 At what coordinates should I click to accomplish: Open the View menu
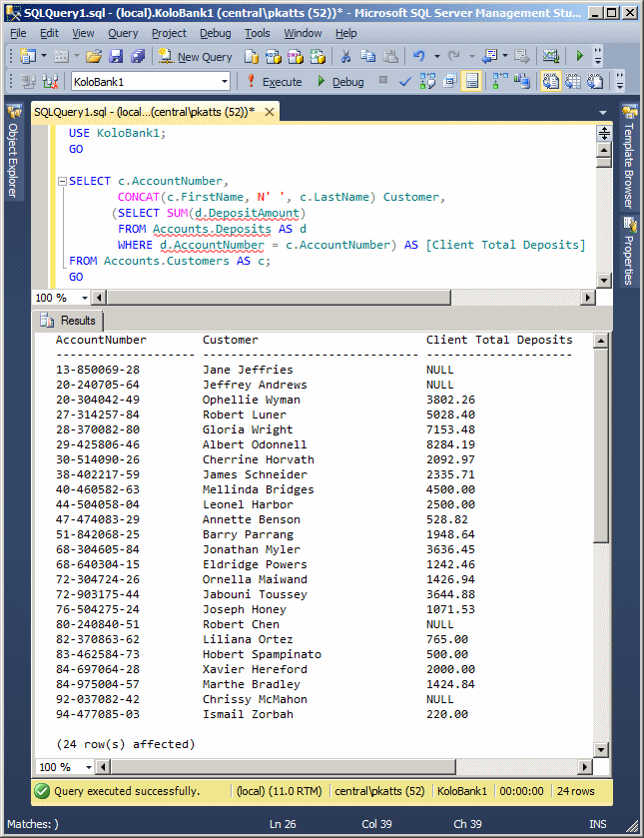pos(83,33)
